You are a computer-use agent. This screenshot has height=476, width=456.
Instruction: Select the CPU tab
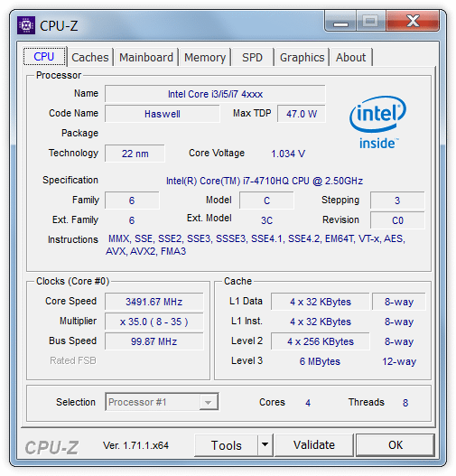(x=44, y=56)
